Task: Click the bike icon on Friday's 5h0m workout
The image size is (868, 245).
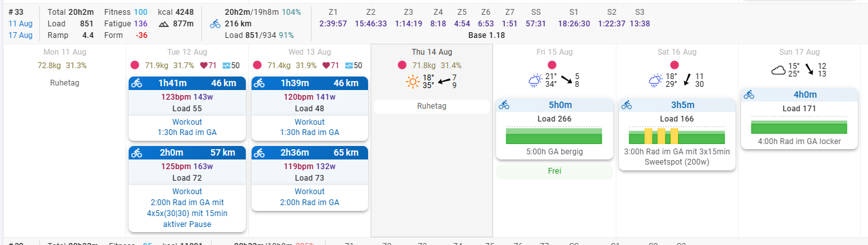Action: click(x=504, y=105)
